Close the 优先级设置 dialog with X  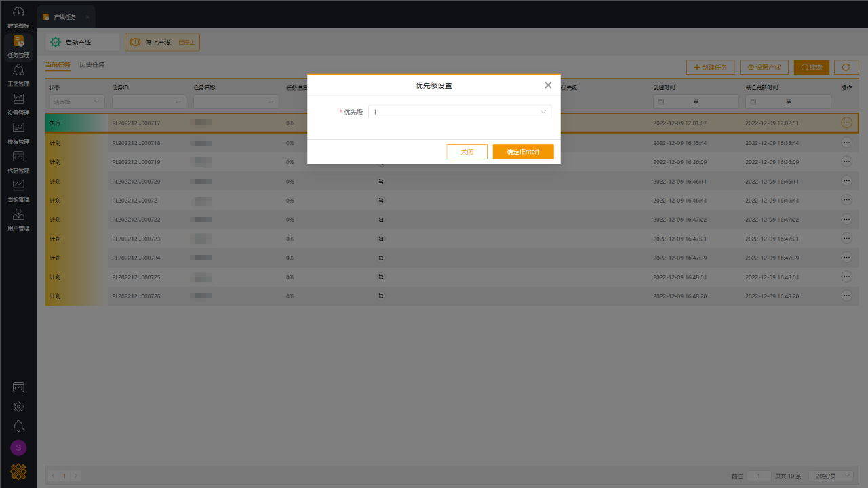coord(548,85)
